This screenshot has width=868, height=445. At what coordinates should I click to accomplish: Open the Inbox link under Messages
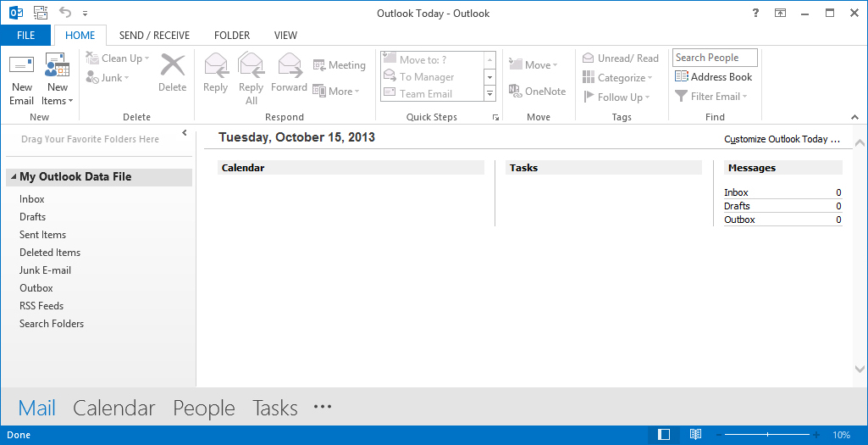click(736, 192)
